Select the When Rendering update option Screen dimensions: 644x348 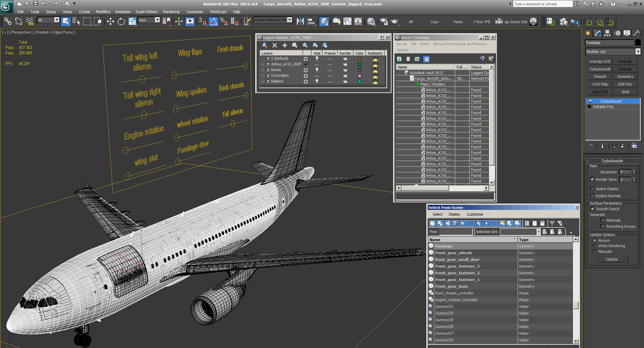(594, 246)
